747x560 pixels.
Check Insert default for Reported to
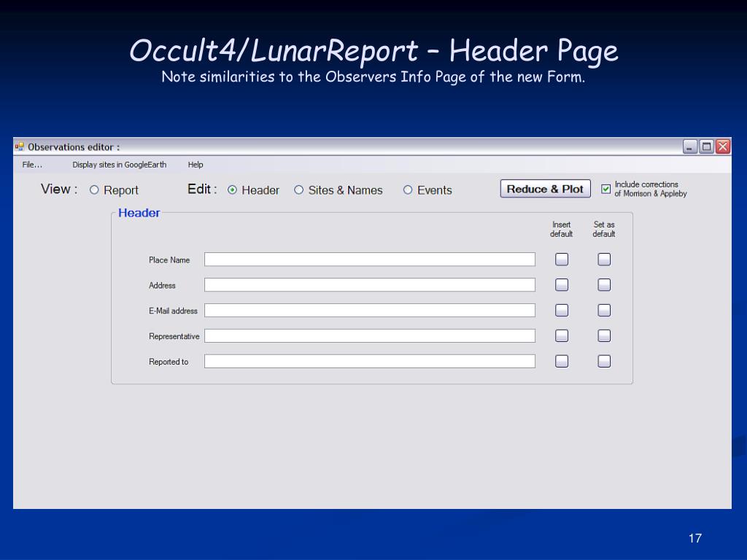click(562, 362)
